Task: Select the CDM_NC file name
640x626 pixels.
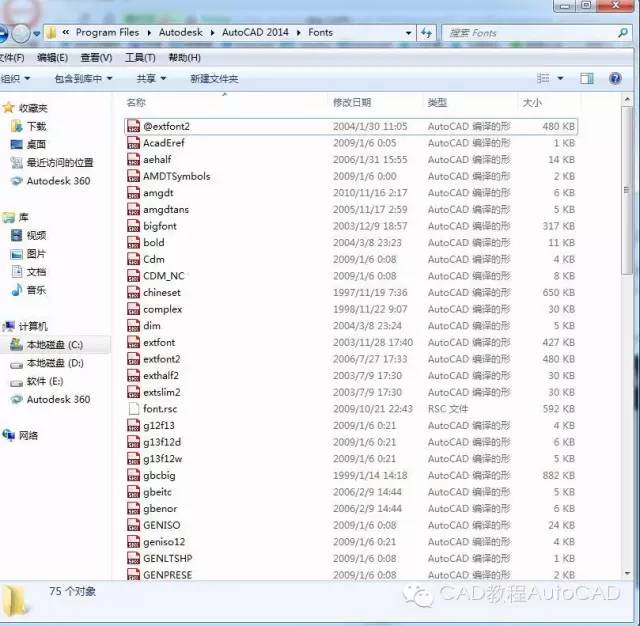Action: tap(164, 276)
